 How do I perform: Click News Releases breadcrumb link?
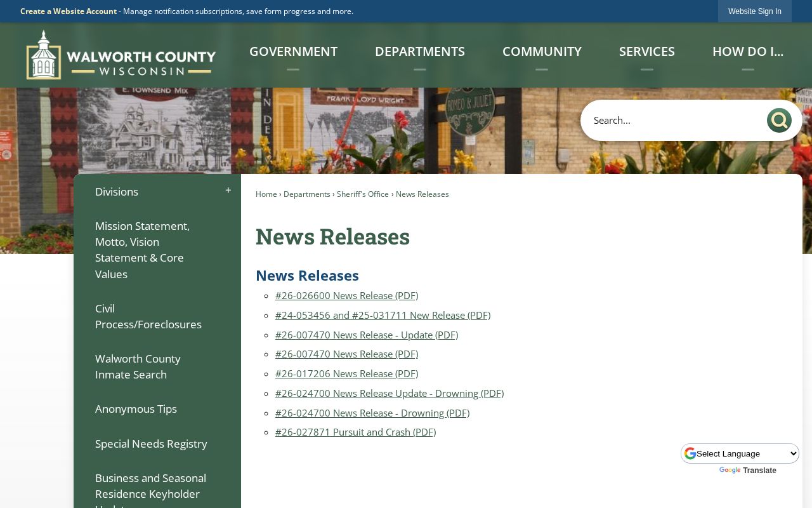tap(422, 194)
